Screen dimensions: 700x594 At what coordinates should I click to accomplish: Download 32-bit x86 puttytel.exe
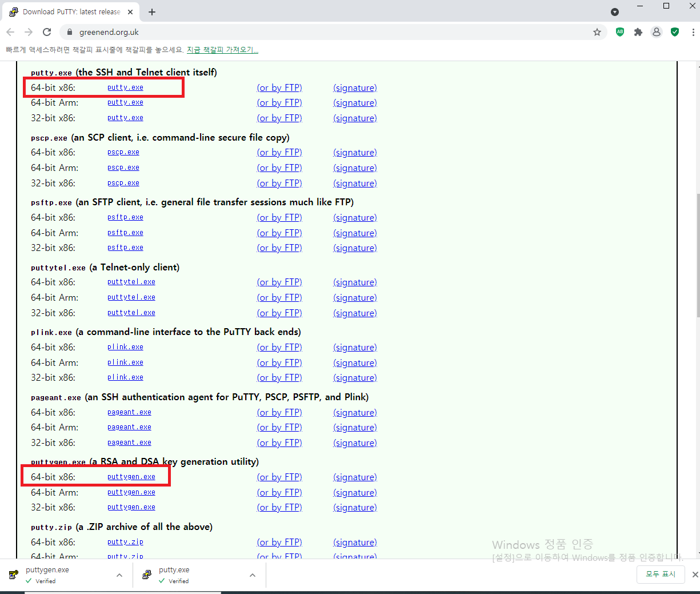pyautogui.click(x=131, y=313)
